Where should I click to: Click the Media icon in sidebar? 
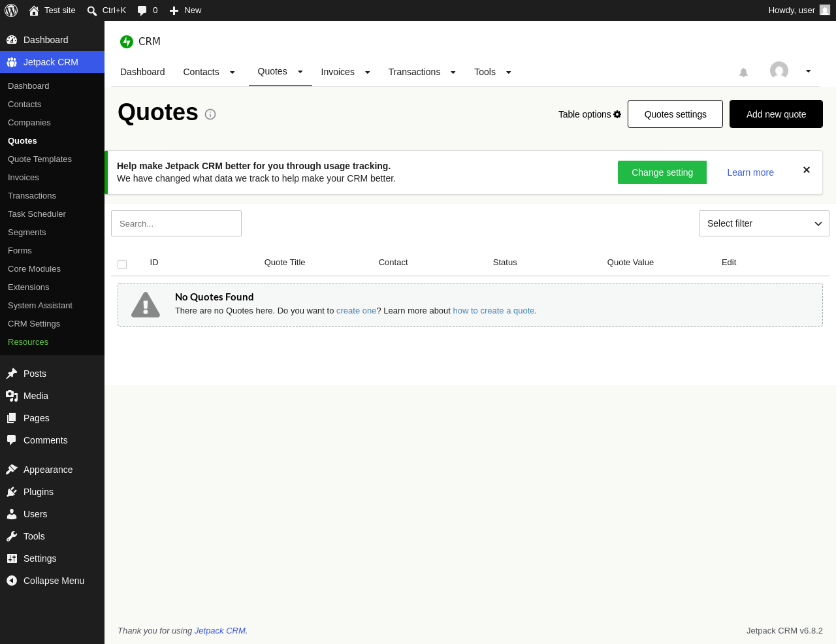coord(12,396)
